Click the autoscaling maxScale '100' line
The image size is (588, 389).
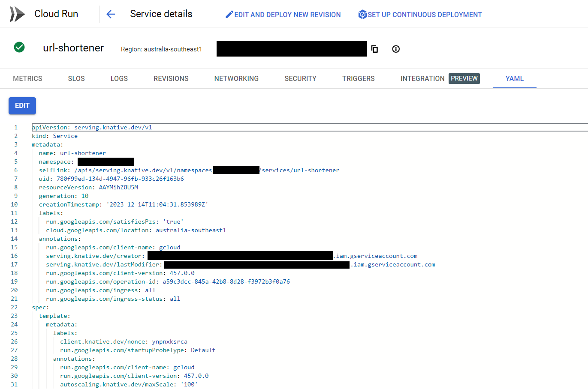click(x=129, y=384)
